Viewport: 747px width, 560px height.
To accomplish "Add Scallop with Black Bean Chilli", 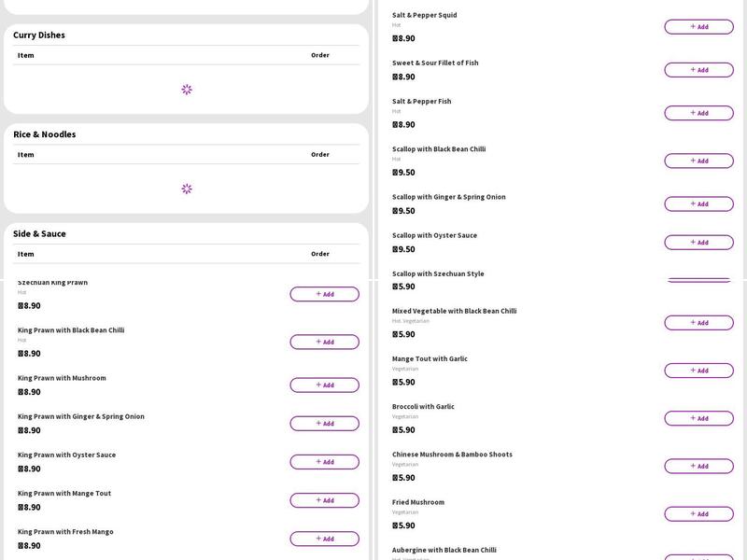I will point(698,161).
